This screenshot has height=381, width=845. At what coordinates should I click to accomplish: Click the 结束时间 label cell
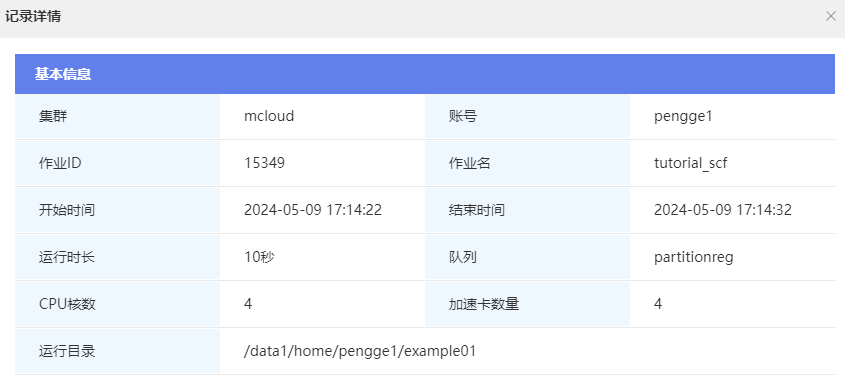(528, 210)
